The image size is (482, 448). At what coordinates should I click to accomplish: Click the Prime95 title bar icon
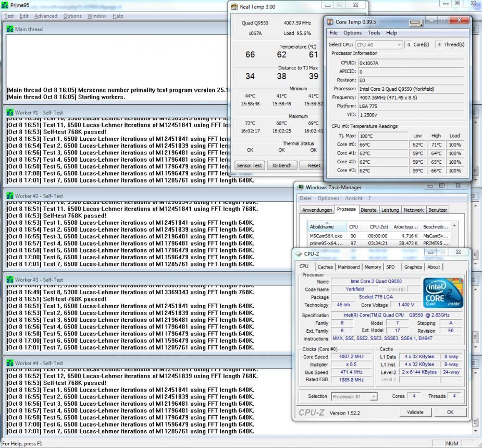pos(5,5)
